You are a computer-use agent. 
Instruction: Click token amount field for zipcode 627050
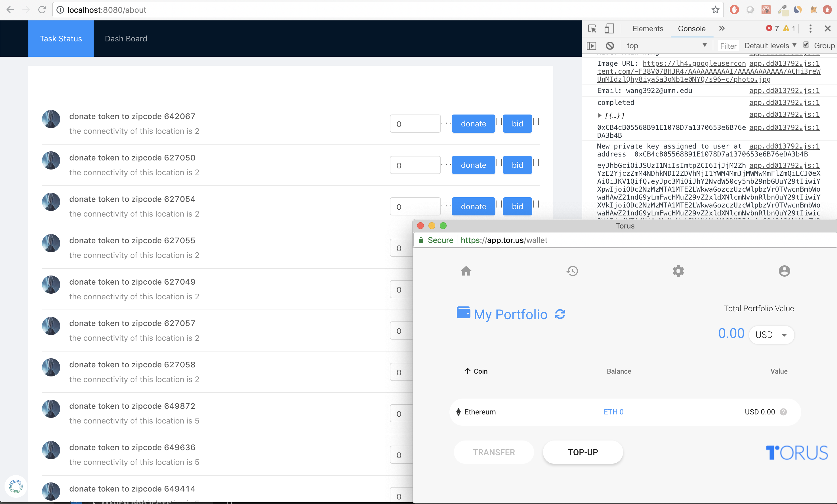click(x=415, y=165)
